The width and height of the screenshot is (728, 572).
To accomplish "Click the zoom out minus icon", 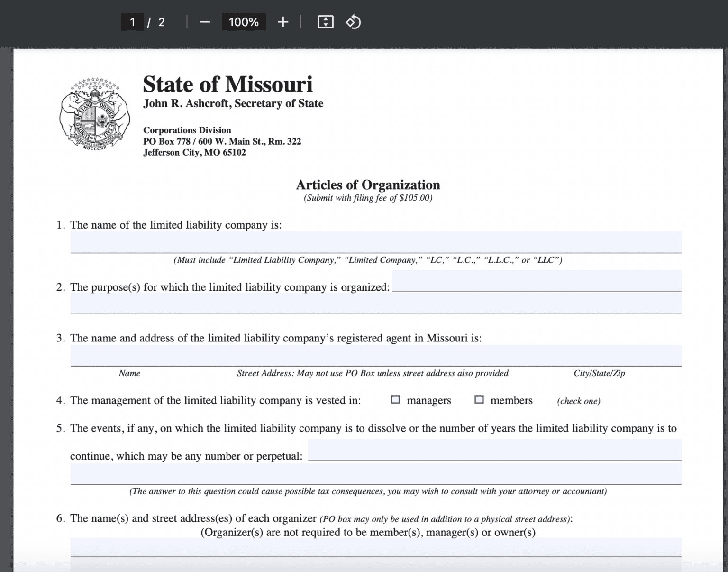I will click(x=204, y=22).
